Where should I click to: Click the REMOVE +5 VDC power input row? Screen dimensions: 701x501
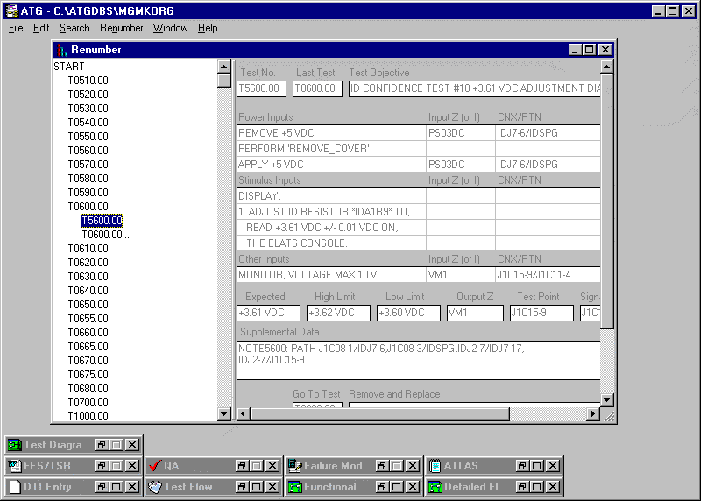pyautogui.click(x=418, y=133)
